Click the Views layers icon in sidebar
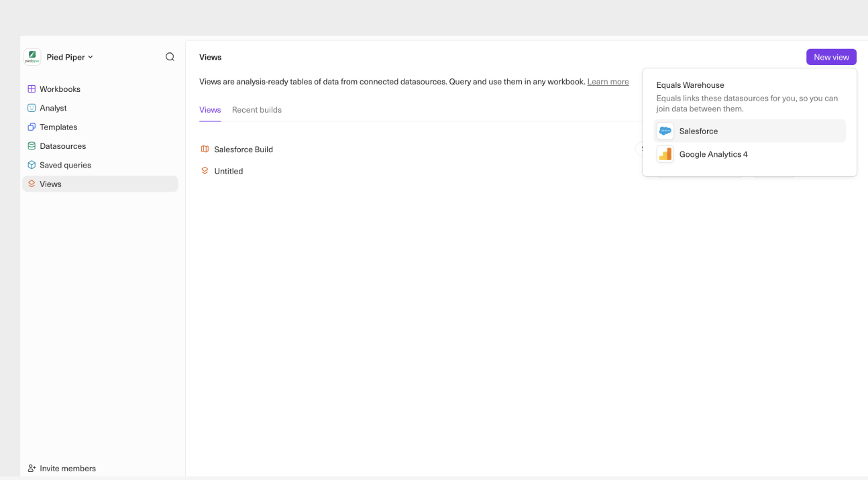Image resolution: width=868 pixels, height=480 pixels. 32,184
